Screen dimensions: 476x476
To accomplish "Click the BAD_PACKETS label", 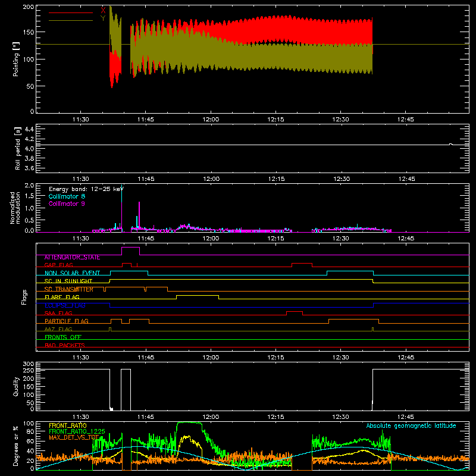I will point(65,345).
